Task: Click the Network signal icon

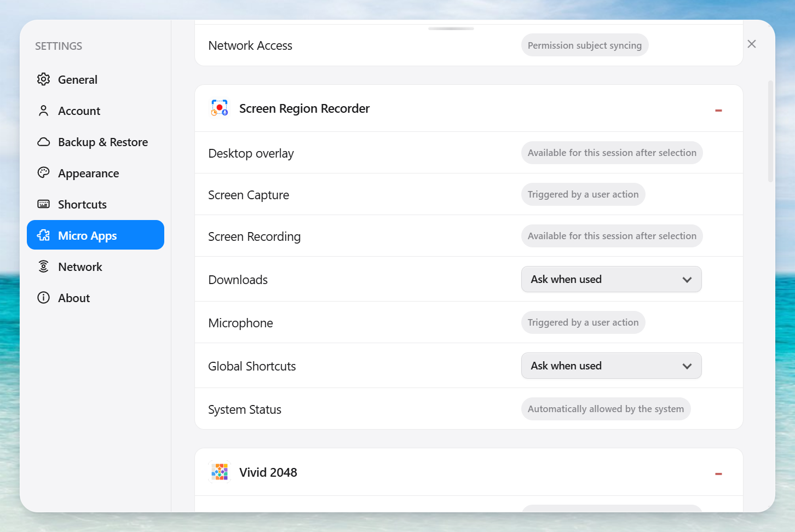Action: point(44,267)
